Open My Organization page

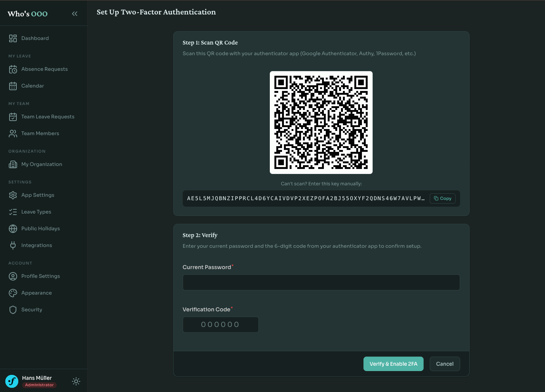(x=42, y=164)
